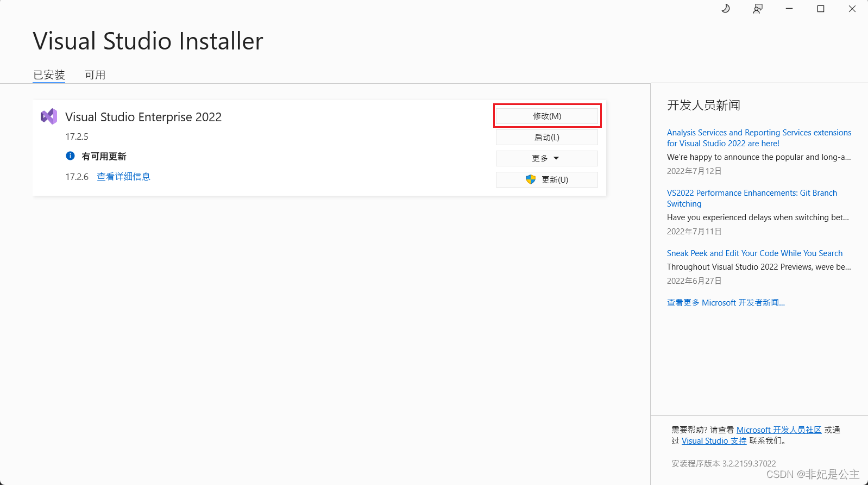Click the 开发人员新闻 heading
The height and width of the screenshot is (485, 868).
[703, 105]
